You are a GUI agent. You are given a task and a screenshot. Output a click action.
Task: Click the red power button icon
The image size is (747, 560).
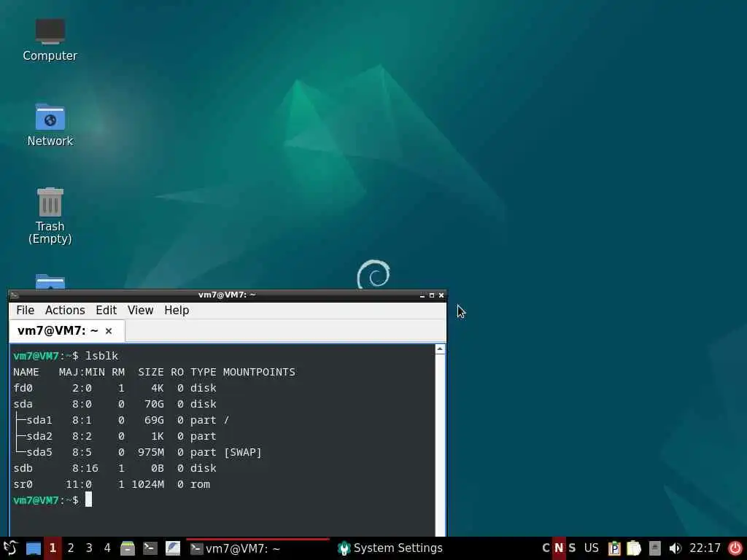tap(735, 548)
